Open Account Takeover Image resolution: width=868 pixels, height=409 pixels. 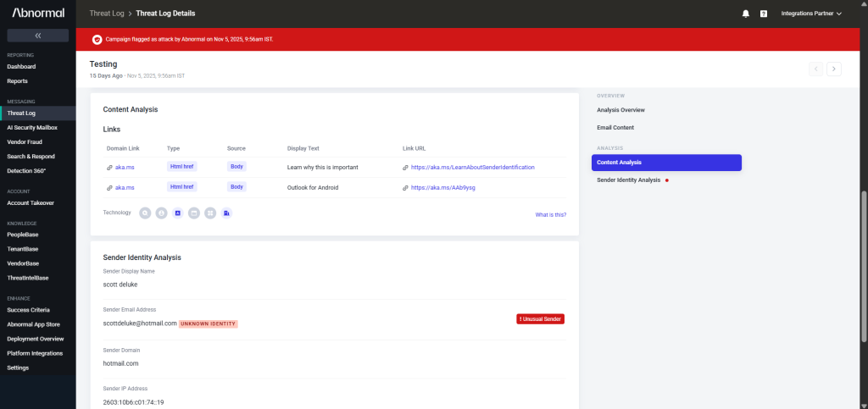pyautogui.click(x=31, y=203)
